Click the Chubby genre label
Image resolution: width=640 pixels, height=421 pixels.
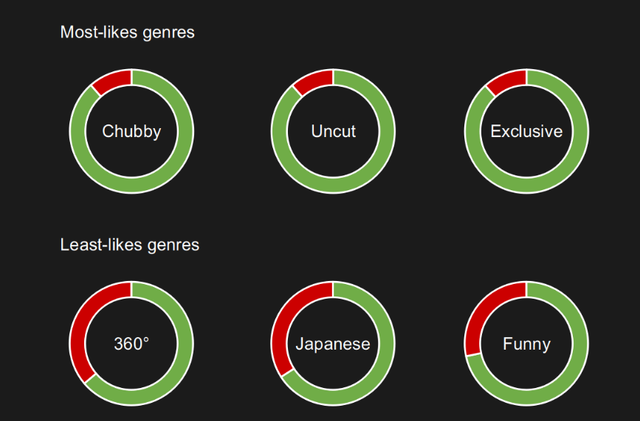point(131,131)
